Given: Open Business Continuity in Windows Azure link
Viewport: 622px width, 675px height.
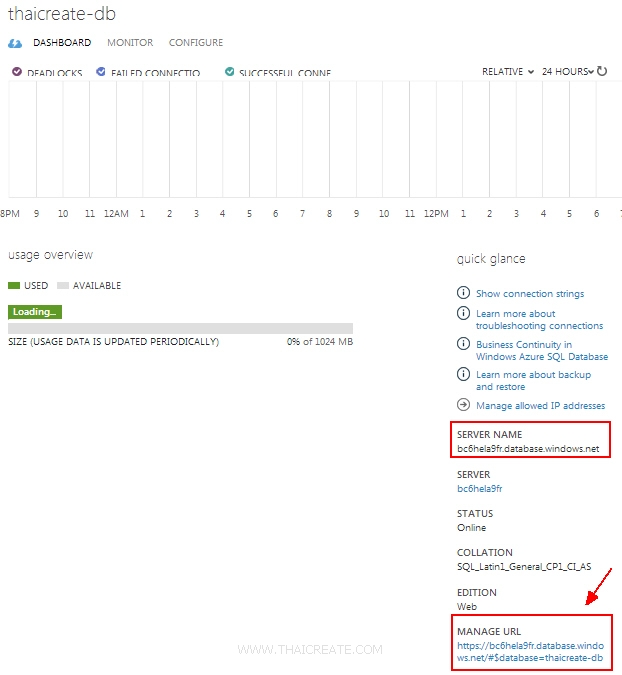Looking at the screenshot, I should [542, 350].
